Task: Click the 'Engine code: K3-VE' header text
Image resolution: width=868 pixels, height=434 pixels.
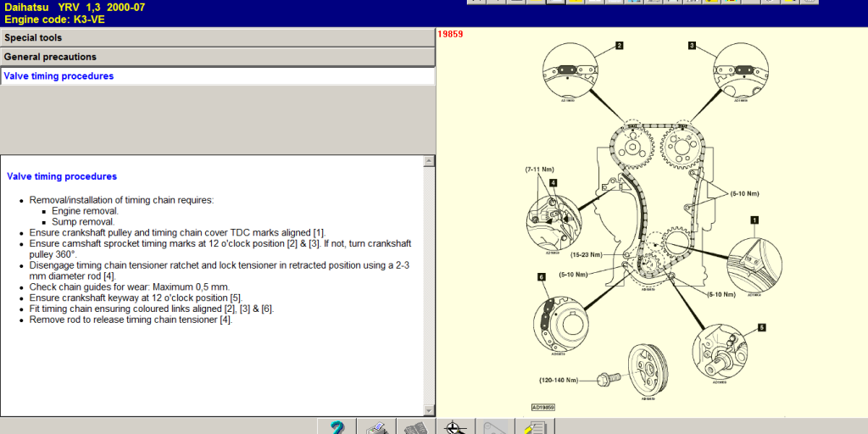Action: [x=54, y=20]
